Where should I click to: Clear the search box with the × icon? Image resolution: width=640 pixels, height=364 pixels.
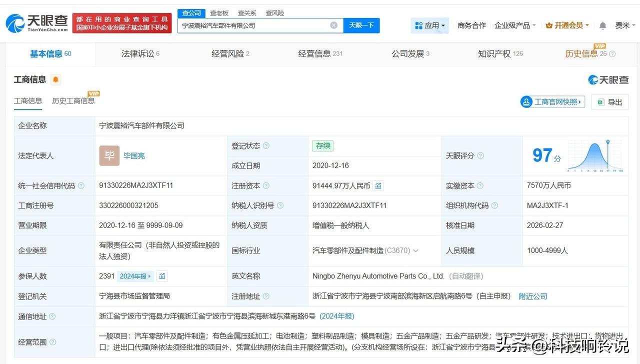click(x=333, y=25)
